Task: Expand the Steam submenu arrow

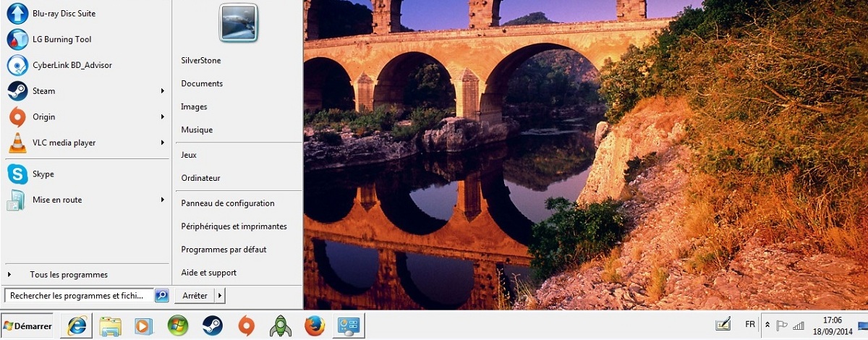Action: click(163, 91)
